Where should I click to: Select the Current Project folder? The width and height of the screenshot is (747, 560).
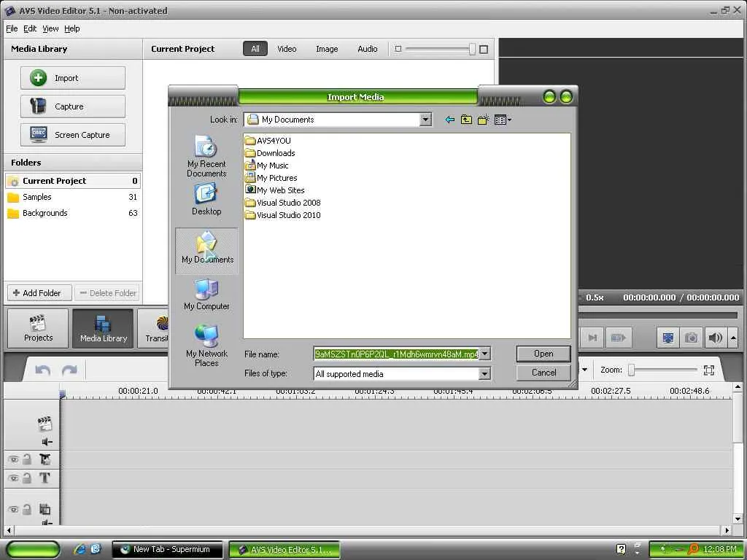(x=73, y=181)
